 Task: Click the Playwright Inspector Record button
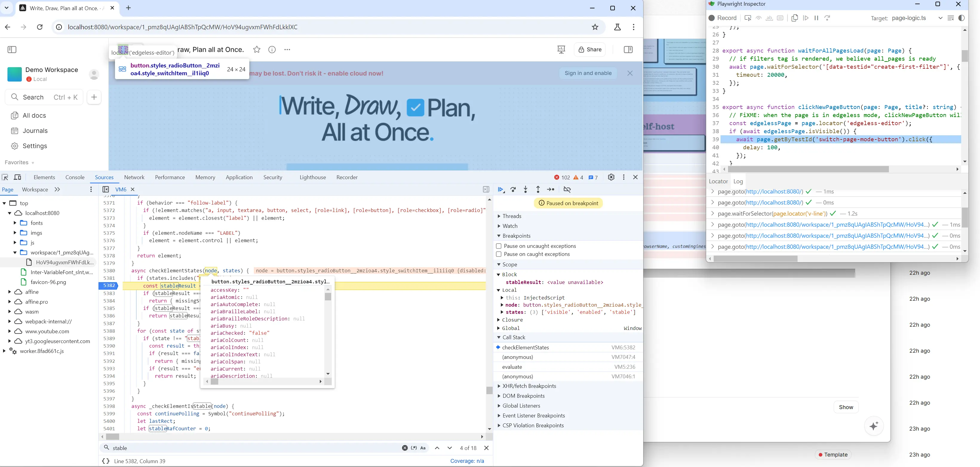tap(722, 18)
